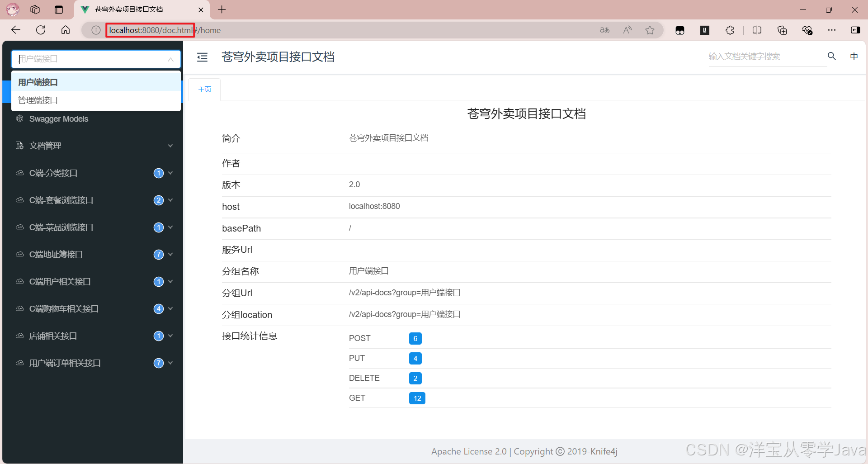Open a new browser tab

(x=222, y=9)
